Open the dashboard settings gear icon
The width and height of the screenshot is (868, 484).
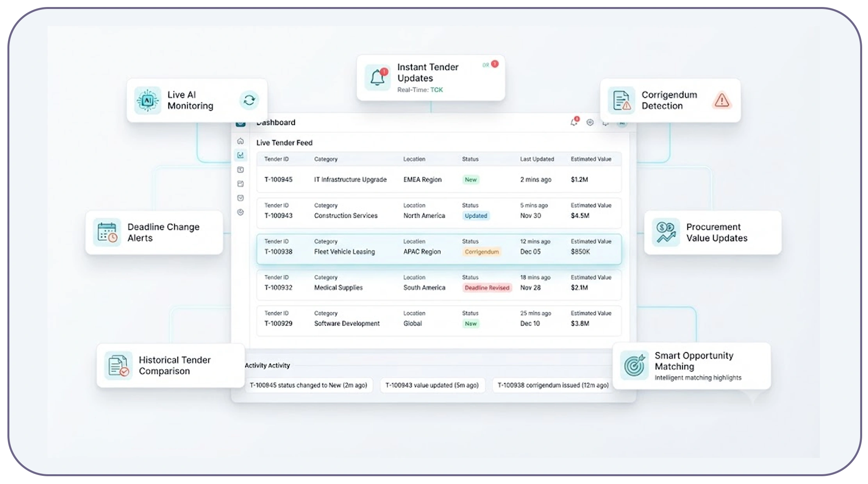tap(590, 122)
